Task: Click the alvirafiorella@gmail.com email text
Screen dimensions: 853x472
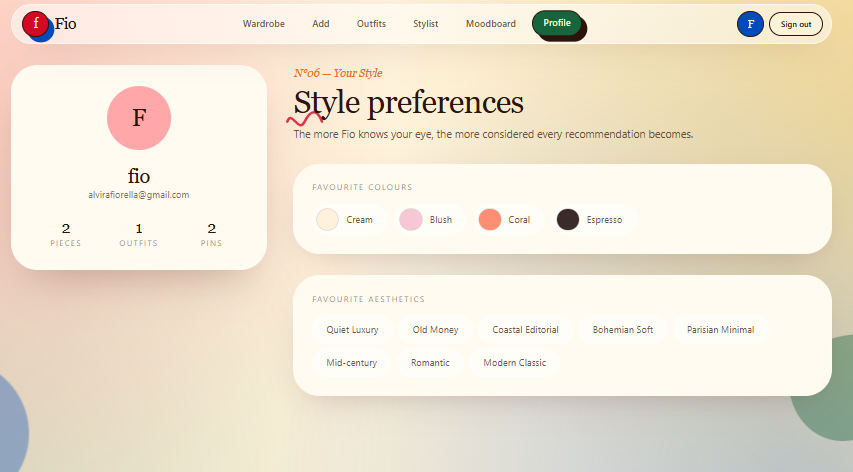Action: coord(139,195)
